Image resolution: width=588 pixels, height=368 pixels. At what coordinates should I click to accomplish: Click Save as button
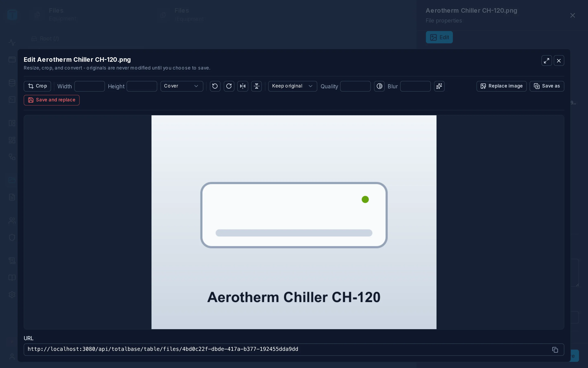[547, 86]
